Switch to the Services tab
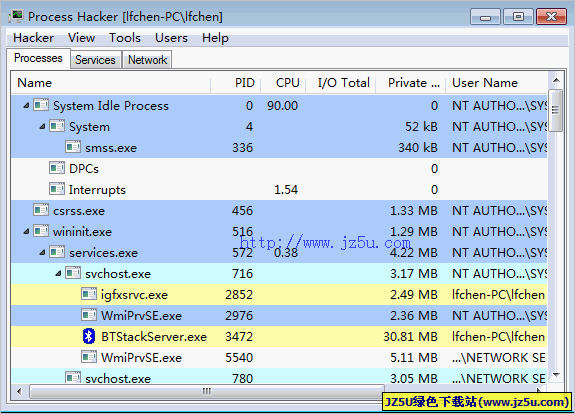The width and height of the screenshot is (575, 414). [x=95, y=60]
